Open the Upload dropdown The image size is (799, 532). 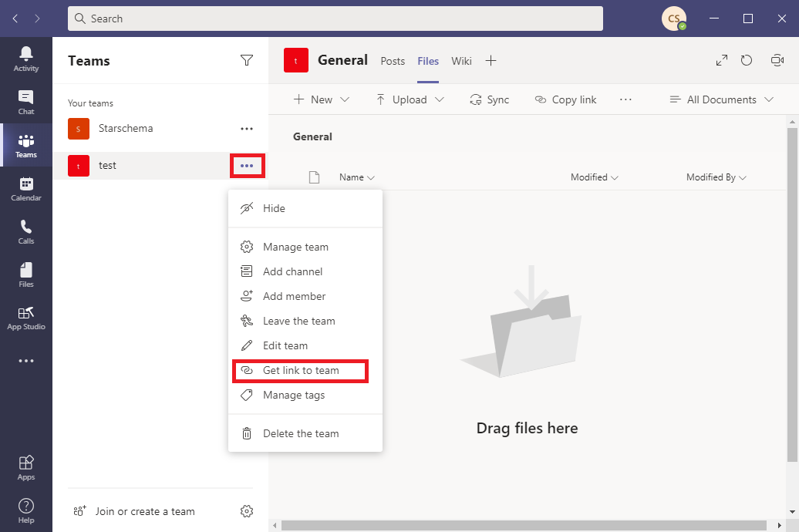point(410,100)
